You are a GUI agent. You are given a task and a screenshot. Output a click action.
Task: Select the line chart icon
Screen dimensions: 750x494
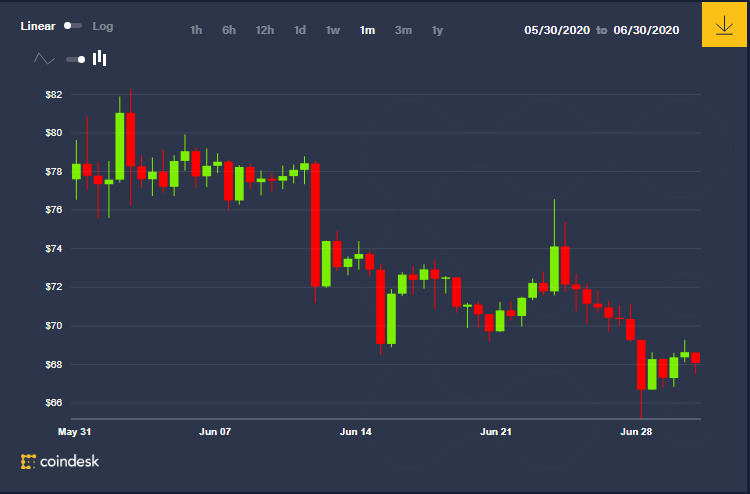[x=44, y=59]
